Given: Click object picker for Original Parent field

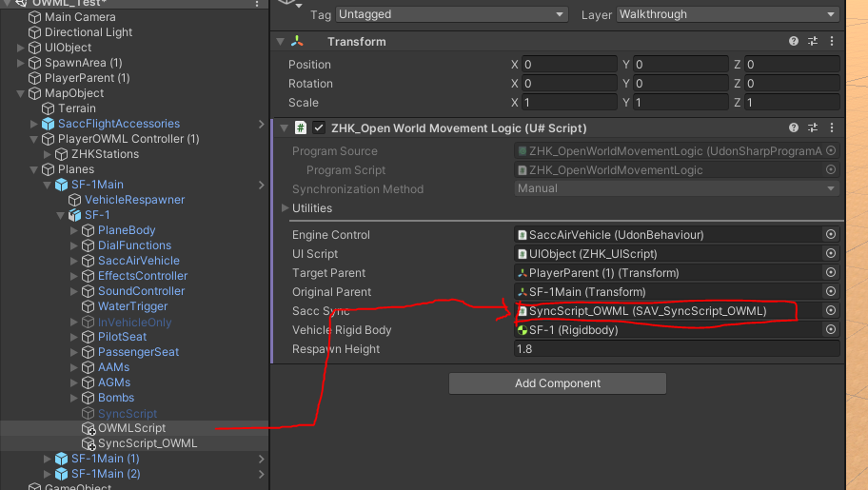Looking at the screenshot, I should (830, 291).
